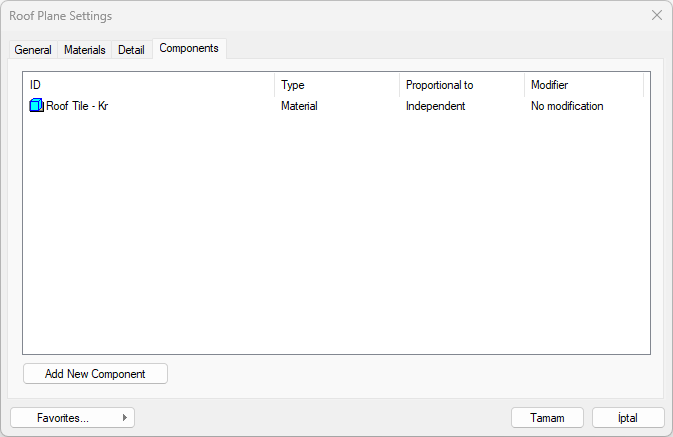This screenshot has width=673, height=437.
Task: Expand the Favorites flyout arrow
Action: pyautogui.click(x=124, y=418)
